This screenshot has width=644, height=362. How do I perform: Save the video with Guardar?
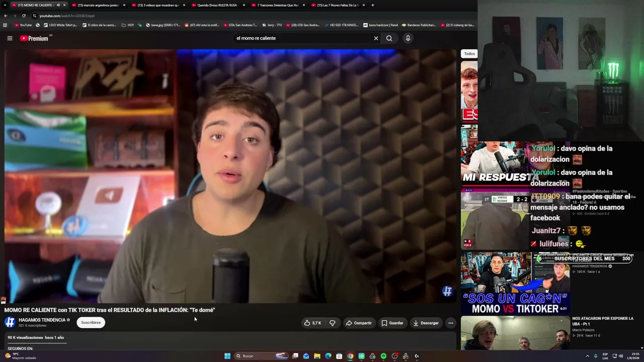pos(392,323)
